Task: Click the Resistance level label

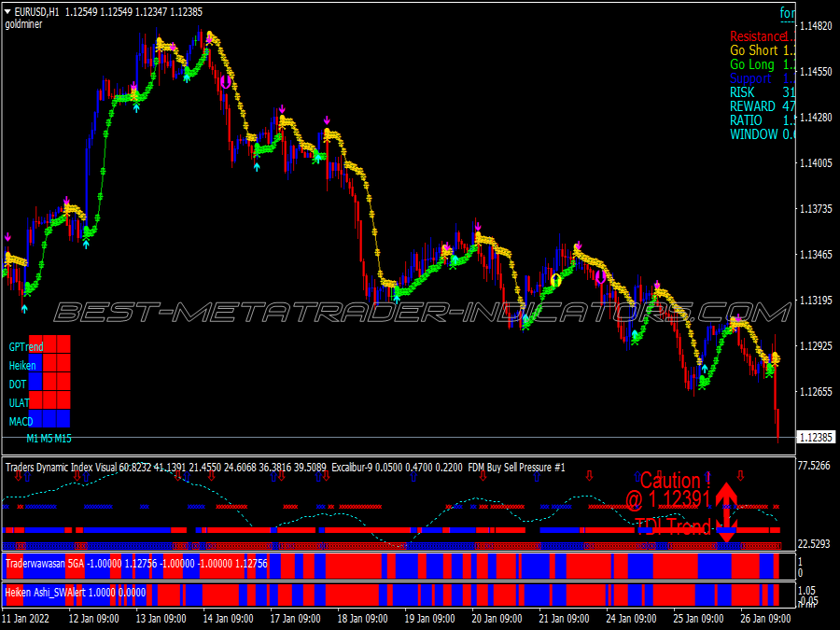Action: pos(758,36)
